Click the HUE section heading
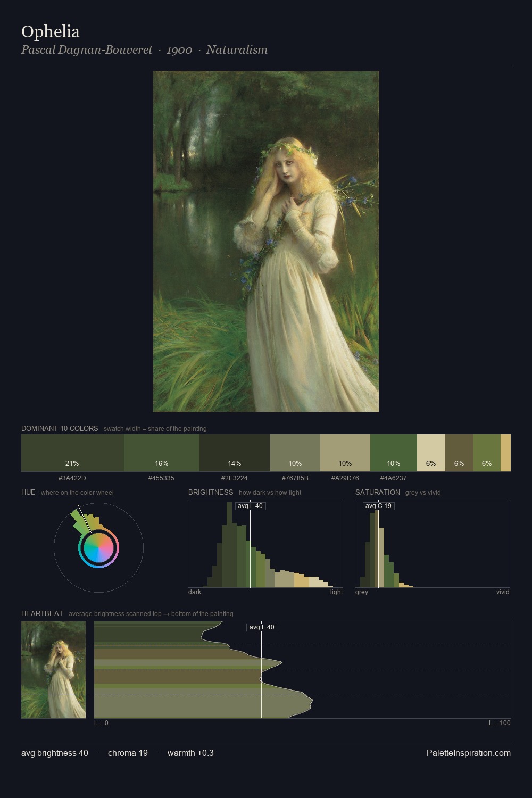 coord(28,492)
